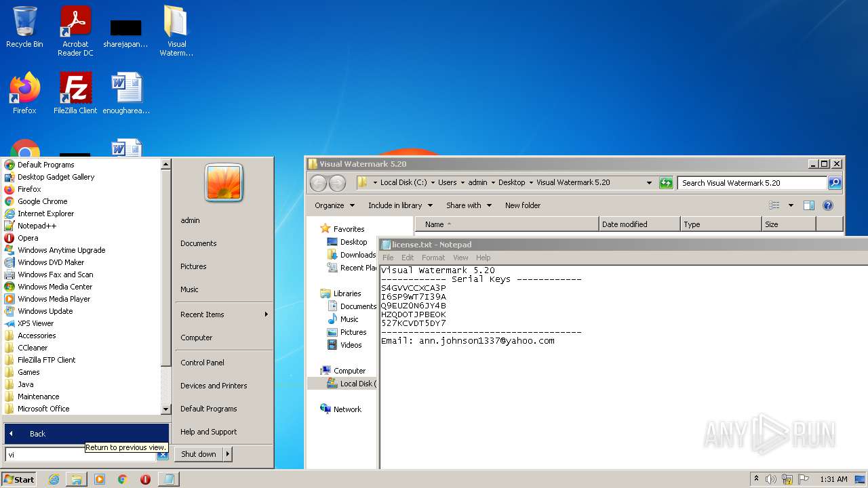Open Devices and Printers link

click(214, 386)
